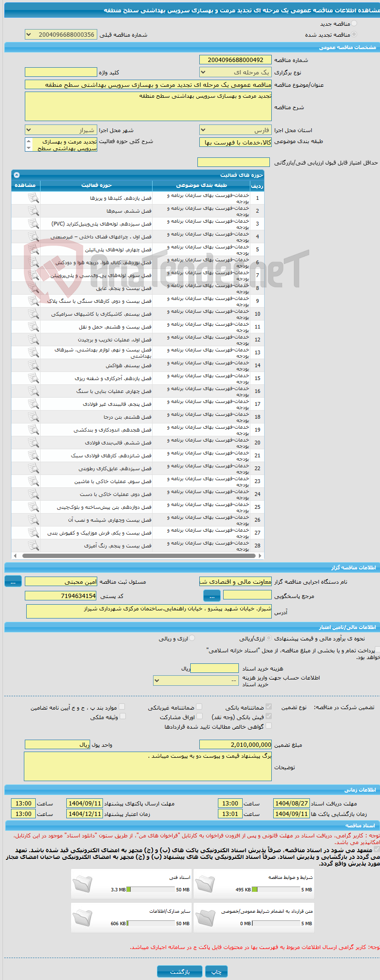Open the view icon for activity row 2
The height and width of the screenshot is (980, 380).
(33, 211)
